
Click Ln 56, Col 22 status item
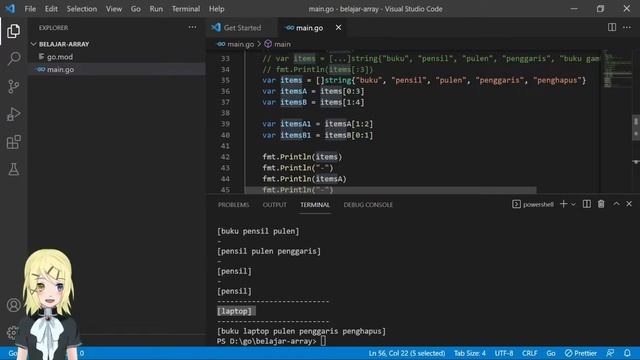tap(407, 353)
